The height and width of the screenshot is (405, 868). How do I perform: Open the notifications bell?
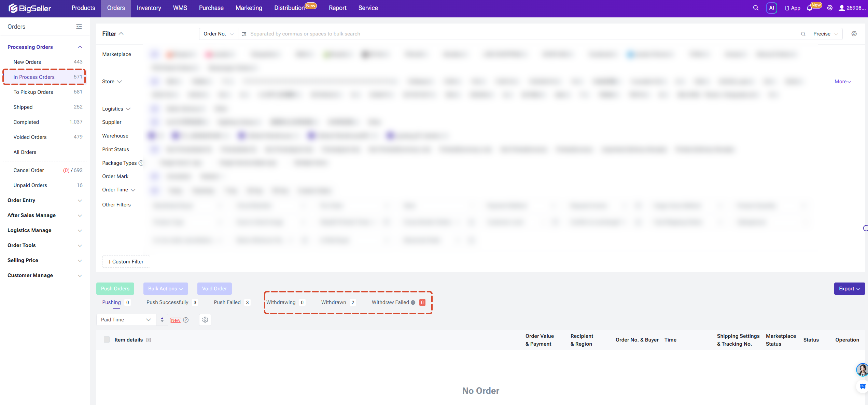809,8
